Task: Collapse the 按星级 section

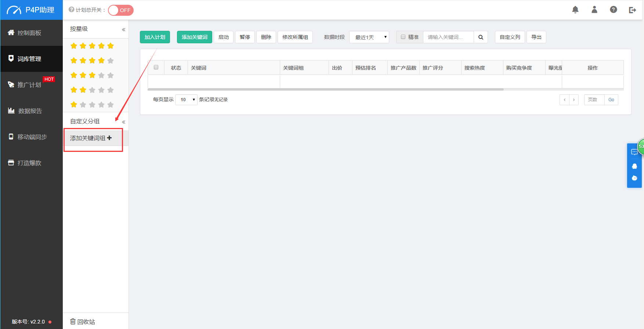Action: pos(123,29)
